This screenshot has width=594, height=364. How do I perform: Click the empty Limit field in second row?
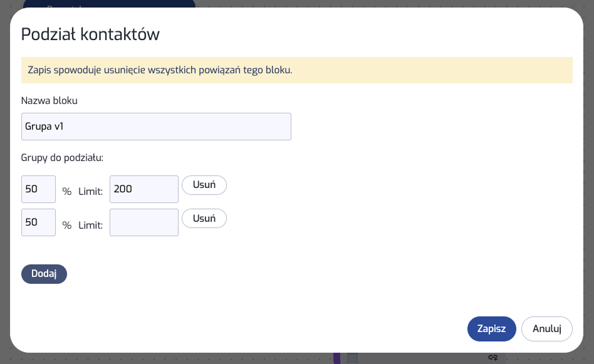pos(143,222)
